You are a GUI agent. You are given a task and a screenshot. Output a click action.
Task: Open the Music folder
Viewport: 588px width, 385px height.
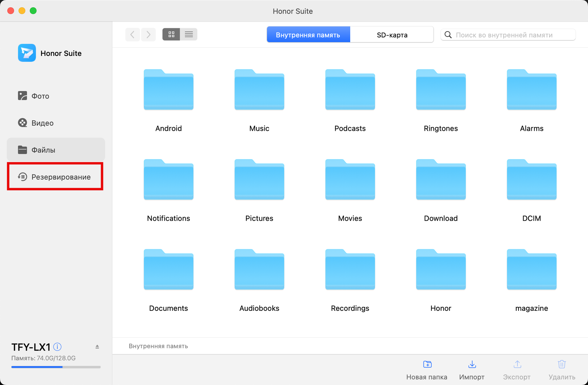[x=259, y=90]
